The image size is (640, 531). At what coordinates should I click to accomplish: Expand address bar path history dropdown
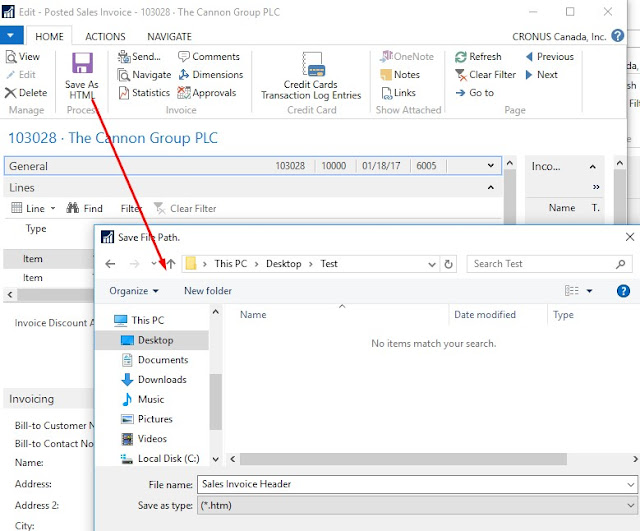[x=432, y=264]
